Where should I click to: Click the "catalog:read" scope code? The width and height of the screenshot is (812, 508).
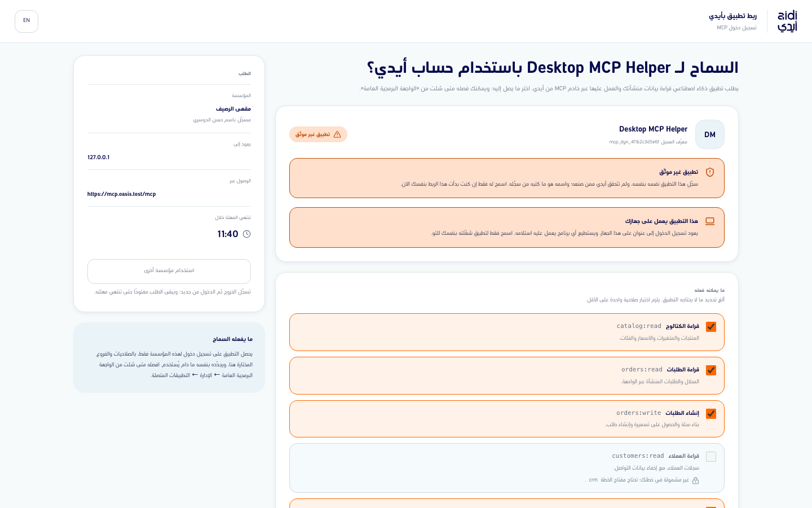tap(639, 326)
